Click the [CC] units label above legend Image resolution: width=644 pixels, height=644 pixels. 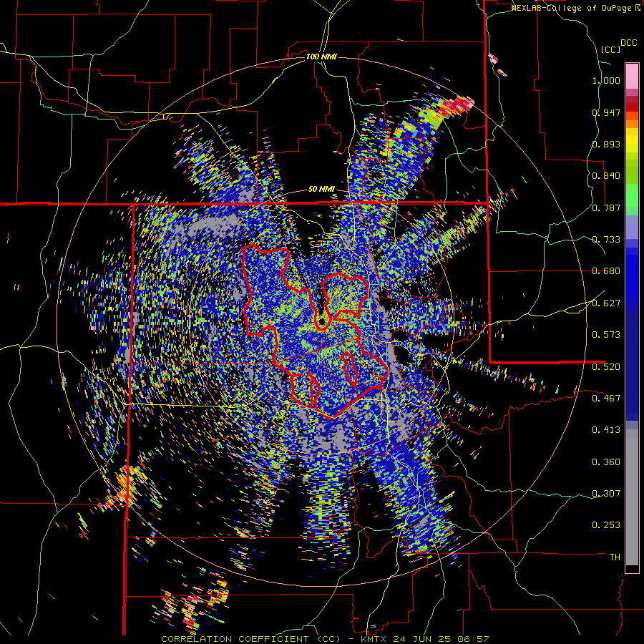pos(610,49)
